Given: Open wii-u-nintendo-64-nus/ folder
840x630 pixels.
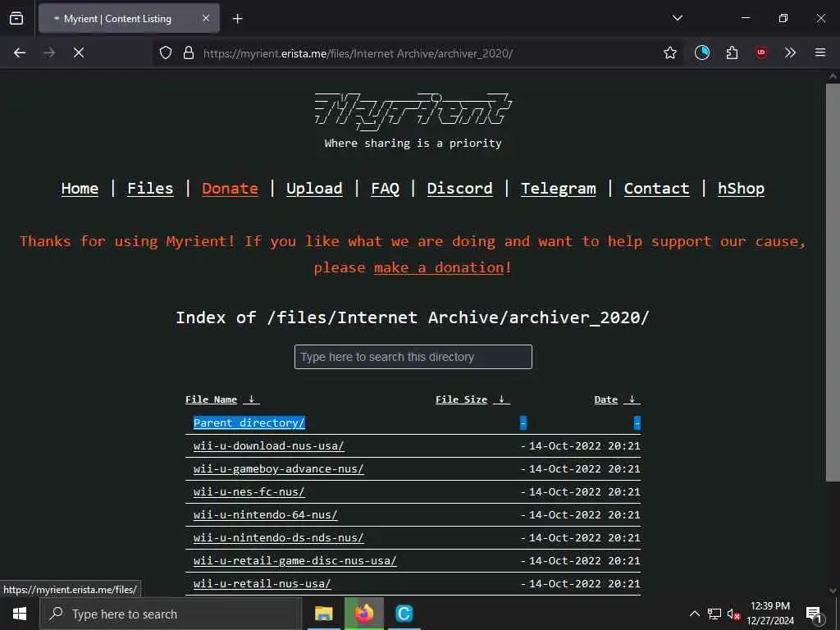Looking at the screenshot, I should (x=266, y=515).
